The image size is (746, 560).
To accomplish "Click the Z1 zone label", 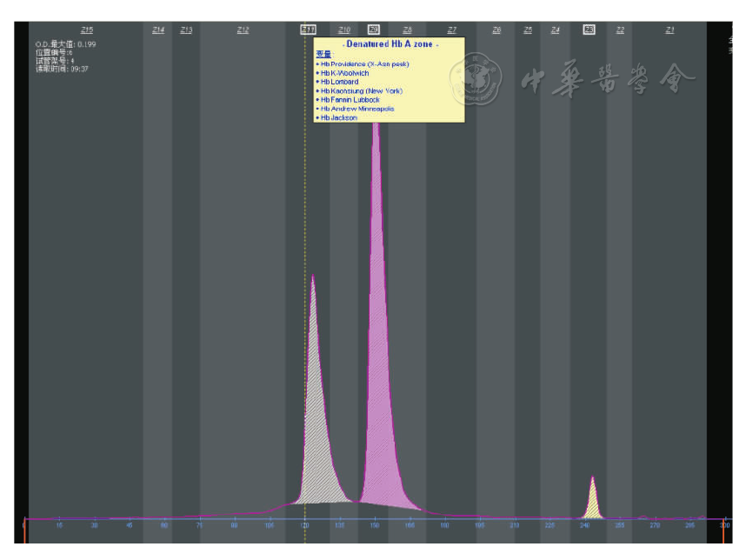I will click(x=669, y=30).
